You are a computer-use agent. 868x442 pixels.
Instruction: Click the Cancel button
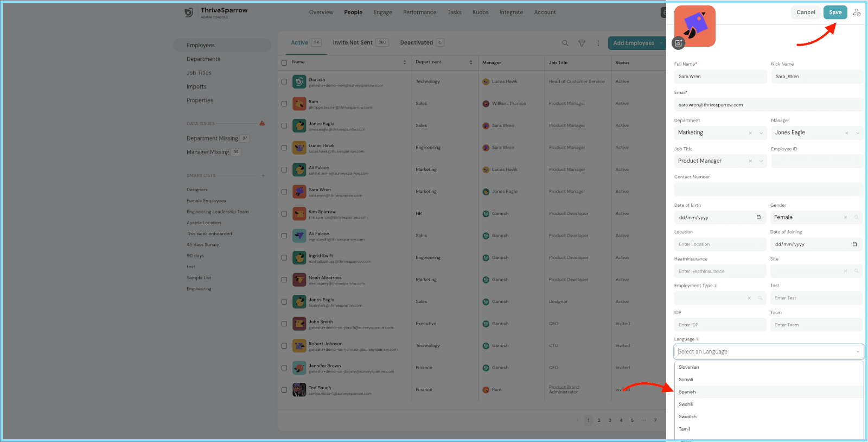coord(806,12)
